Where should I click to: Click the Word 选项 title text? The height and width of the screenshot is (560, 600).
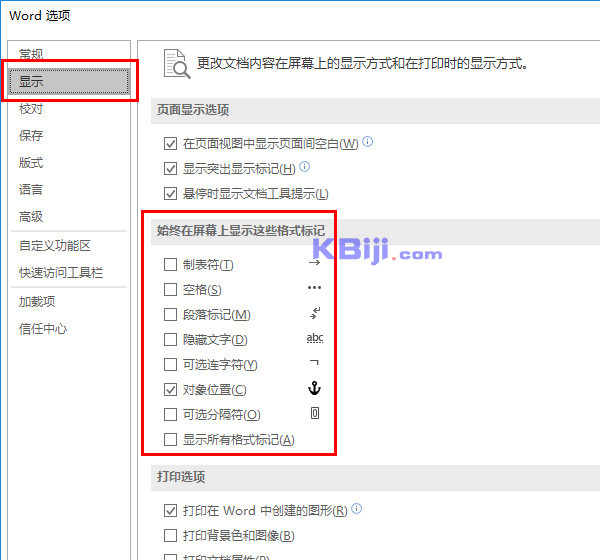[x=40, y=16]
